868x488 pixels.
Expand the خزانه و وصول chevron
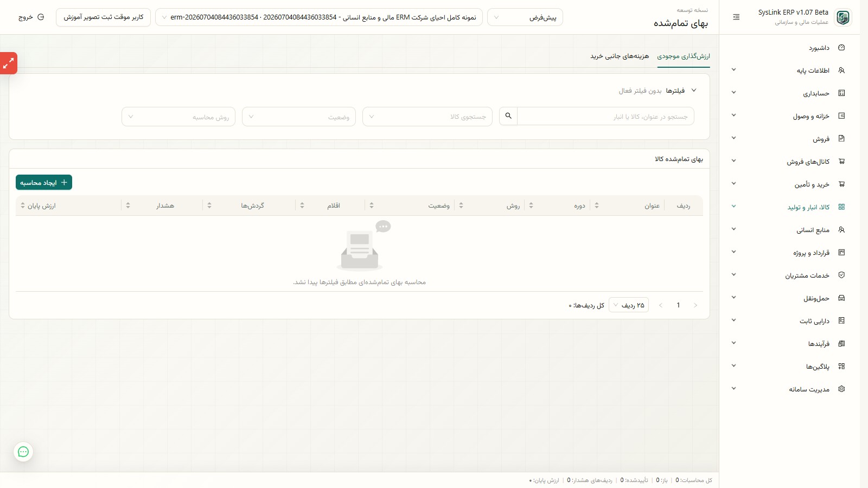coord(733,115)
